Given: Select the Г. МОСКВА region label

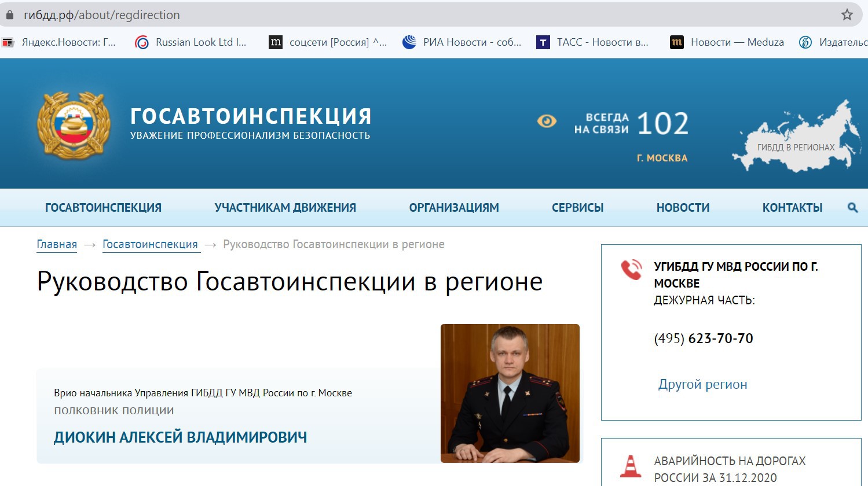Looking at the screenshot, I should [x=662, y=158].
